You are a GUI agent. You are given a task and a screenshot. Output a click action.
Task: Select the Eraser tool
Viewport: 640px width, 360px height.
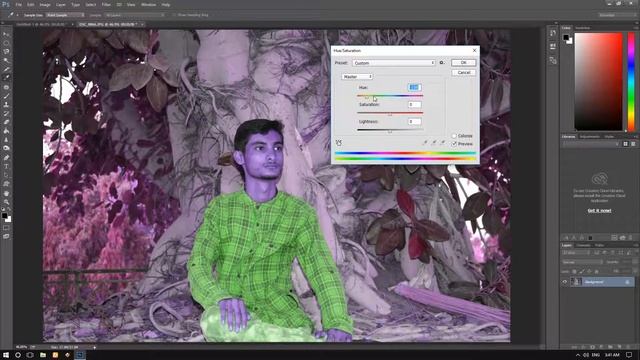coord(6,122)
